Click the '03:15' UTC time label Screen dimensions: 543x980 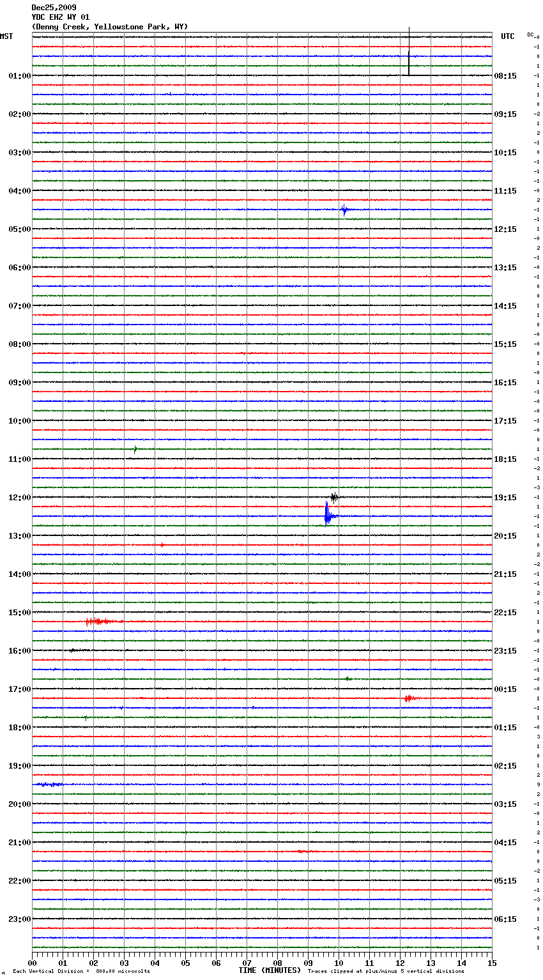(x=505, y=804)
